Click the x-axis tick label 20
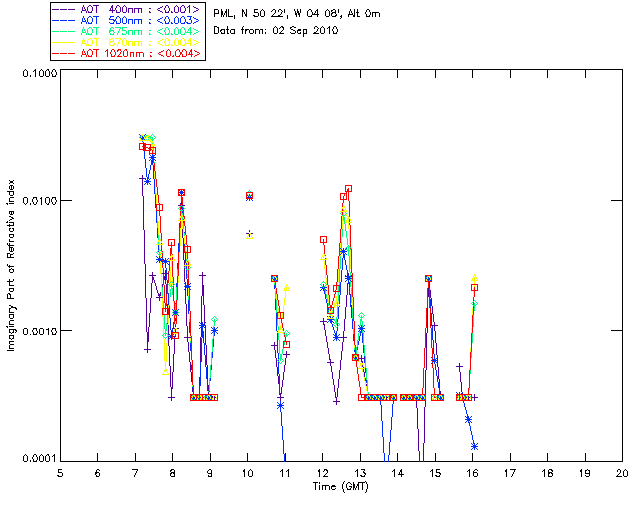 [622, 473]
